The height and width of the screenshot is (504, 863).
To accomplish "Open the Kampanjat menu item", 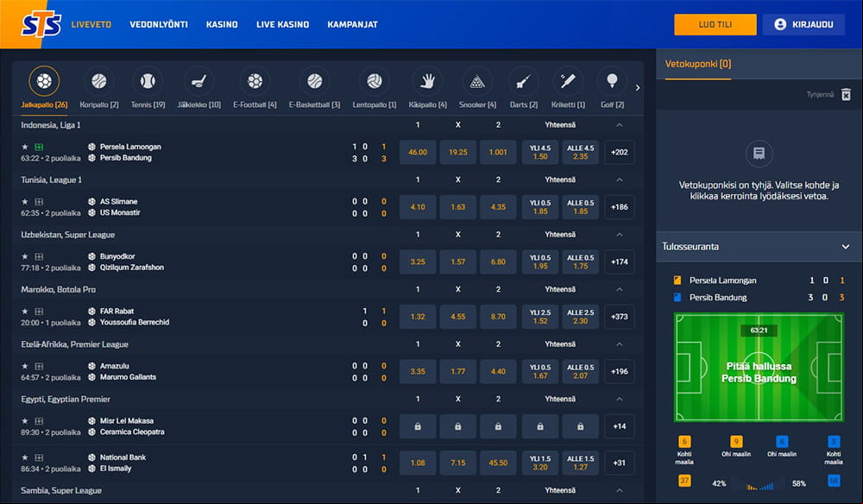I will [352, 24].
